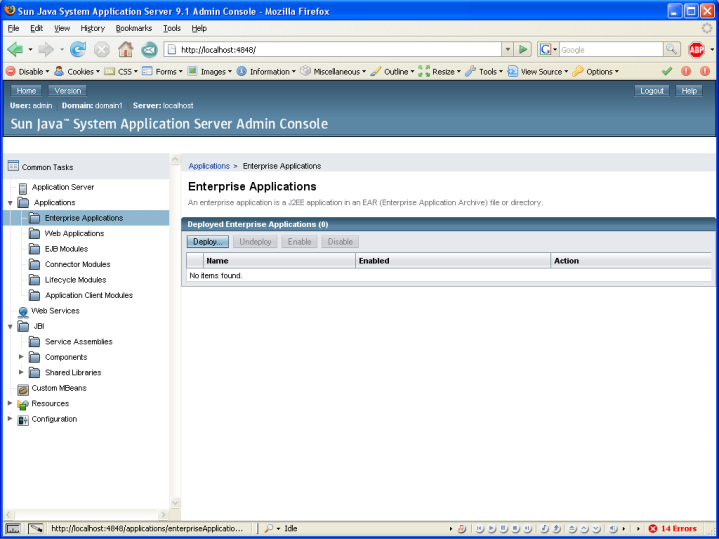Click previous track button in status bar
Image resolution: width=719 pixels, height=539 pixels.
click(x=480, y=528)
